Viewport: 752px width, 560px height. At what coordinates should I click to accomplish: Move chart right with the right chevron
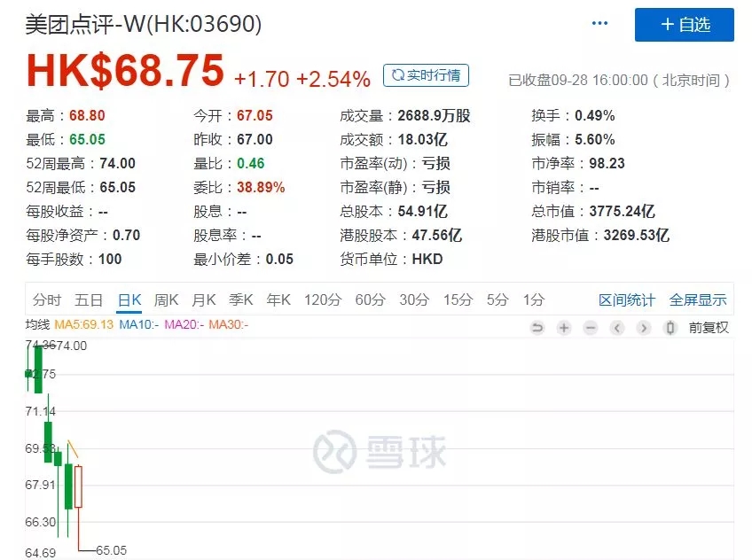point(644,328)
